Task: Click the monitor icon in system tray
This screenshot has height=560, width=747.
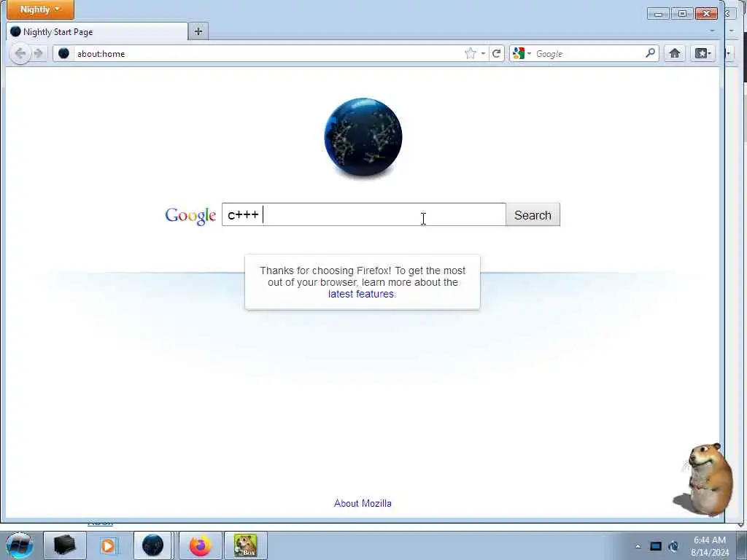Action: [656, 546]
